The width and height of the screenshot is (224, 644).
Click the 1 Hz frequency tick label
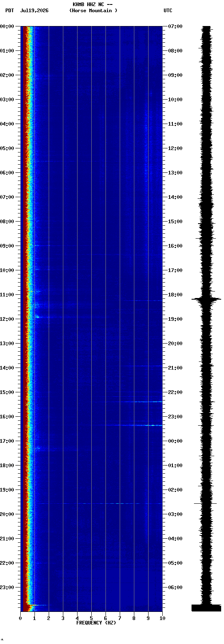[34, 618]
